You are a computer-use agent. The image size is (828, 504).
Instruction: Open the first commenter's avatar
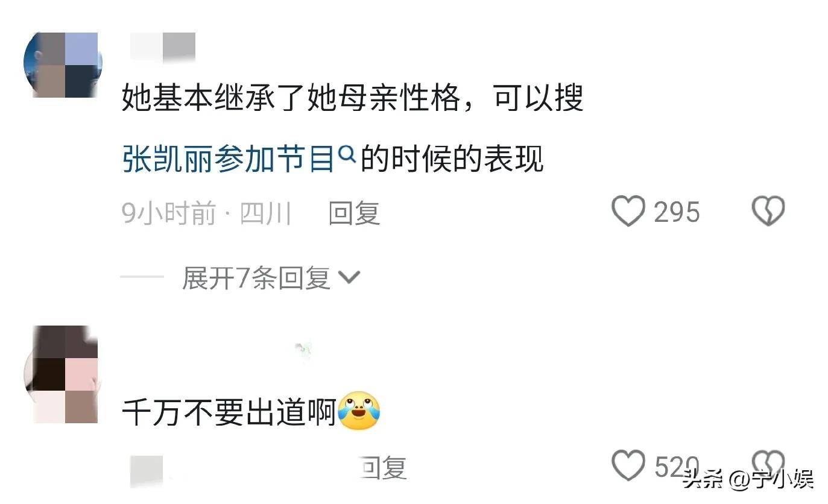(x=63, y=65)
